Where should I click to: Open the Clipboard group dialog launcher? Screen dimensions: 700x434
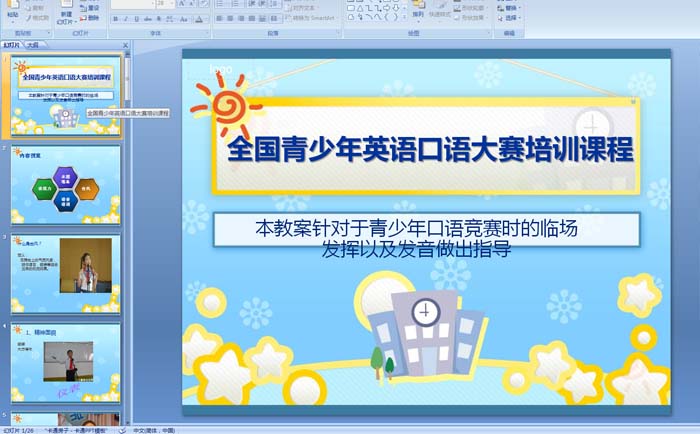click(49, 33)
